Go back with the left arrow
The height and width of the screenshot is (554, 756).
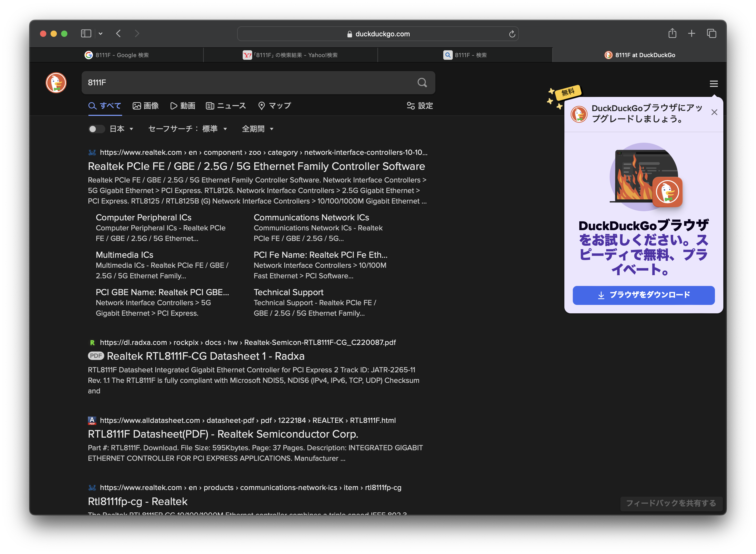pyautogui.click(x=118, y=33)
